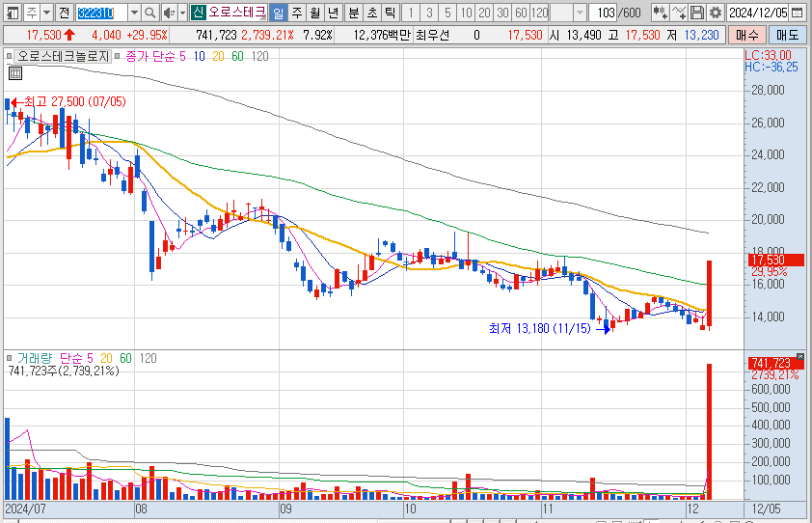Viewport: 812px width, 523px height.
Task: Click square marker before 오로스테크놀로지 label
Action: click(x=9, y=56)
